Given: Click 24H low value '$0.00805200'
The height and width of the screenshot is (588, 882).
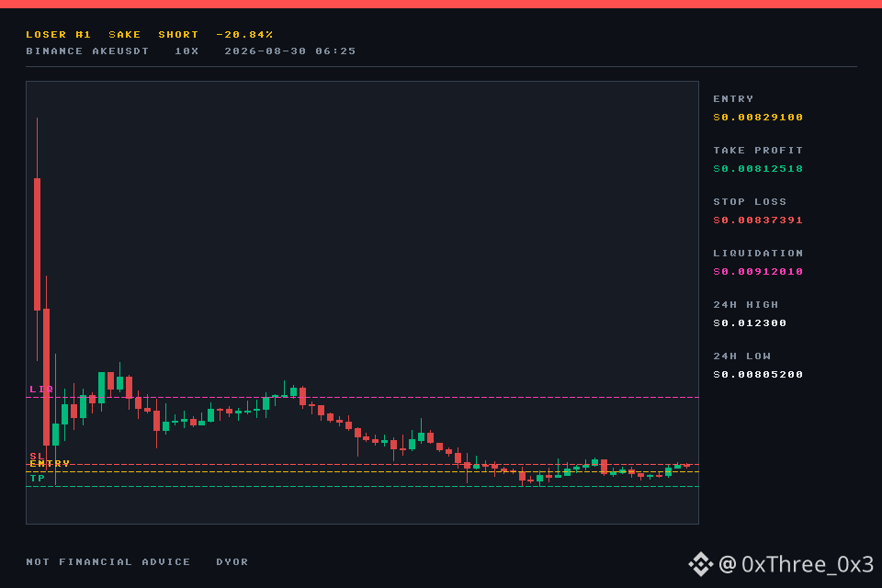Looking at the screenshot, I should click(758, 375).
